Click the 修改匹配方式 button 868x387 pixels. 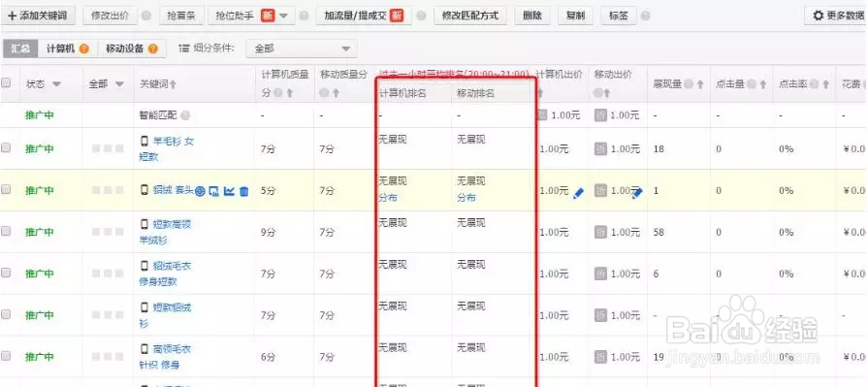[x=470, y=16]
